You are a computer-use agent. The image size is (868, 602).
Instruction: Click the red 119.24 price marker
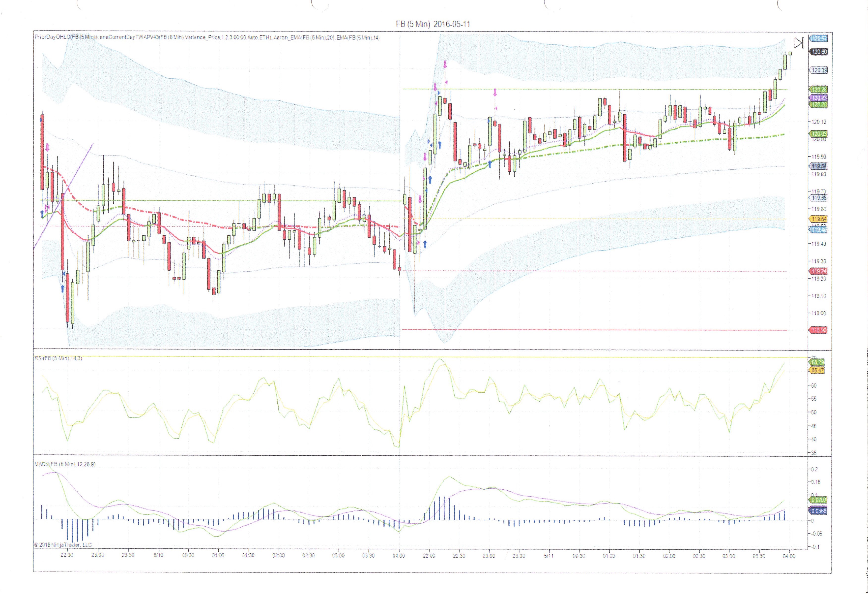click(819, 271)
